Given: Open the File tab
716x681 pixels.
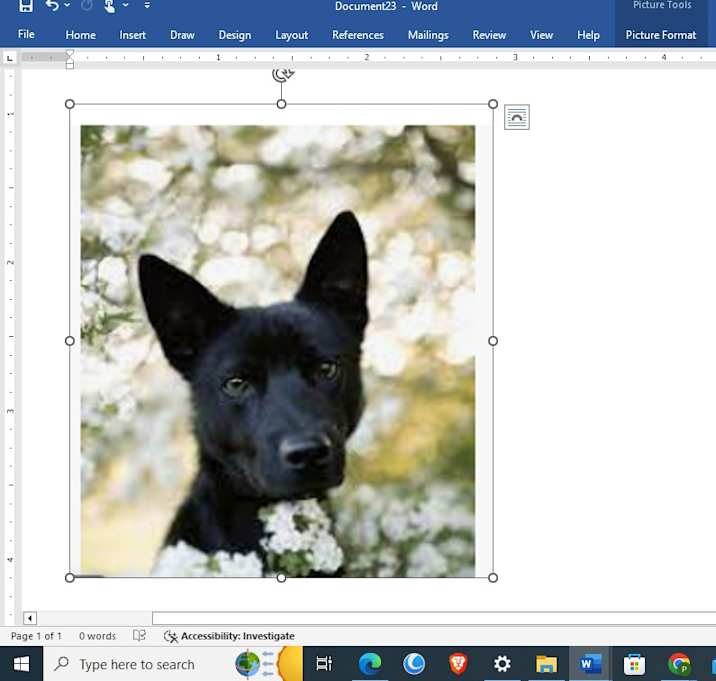Looking at the screenshot, I should tap(26, 35).
